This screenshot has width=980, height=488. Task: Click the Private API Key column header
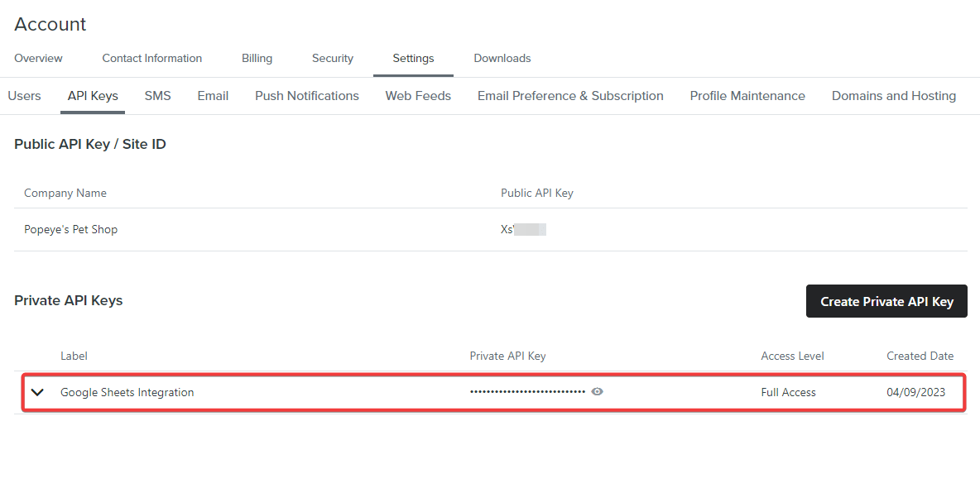(507, 356)
